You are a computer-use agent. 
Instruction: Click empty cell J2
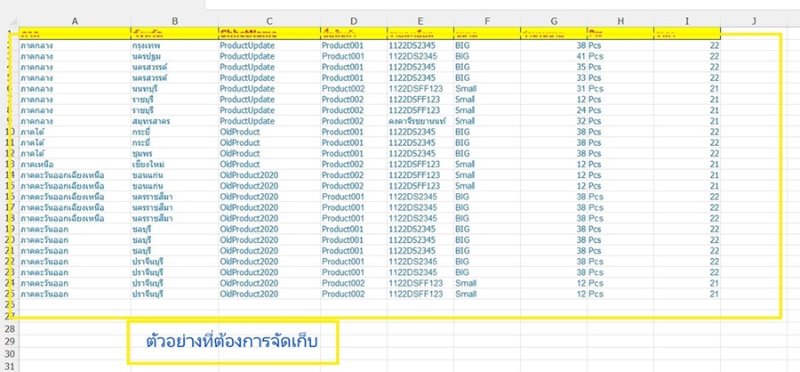click(x=754, y=45)
